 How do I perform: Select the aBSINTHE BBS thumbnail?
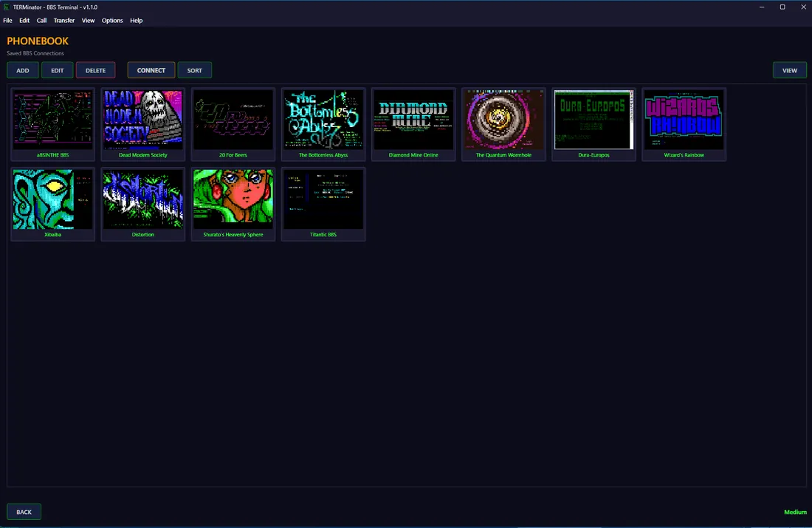click(53, 124)
